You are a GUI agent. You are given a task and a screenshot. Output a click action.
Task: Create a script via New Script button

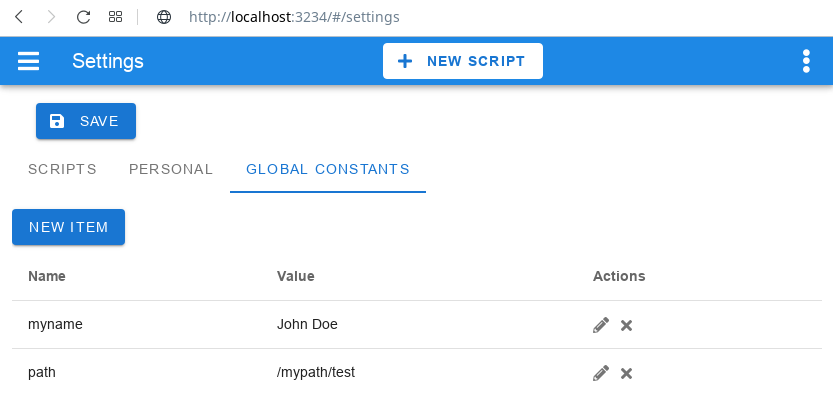coord(463,61)
